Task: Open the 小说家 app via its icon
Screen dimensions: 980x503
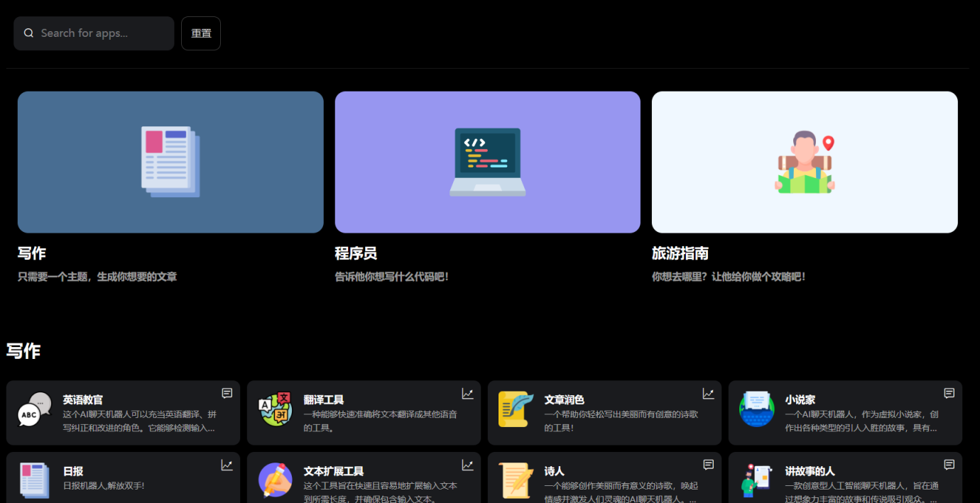Action: pos(756,410)
